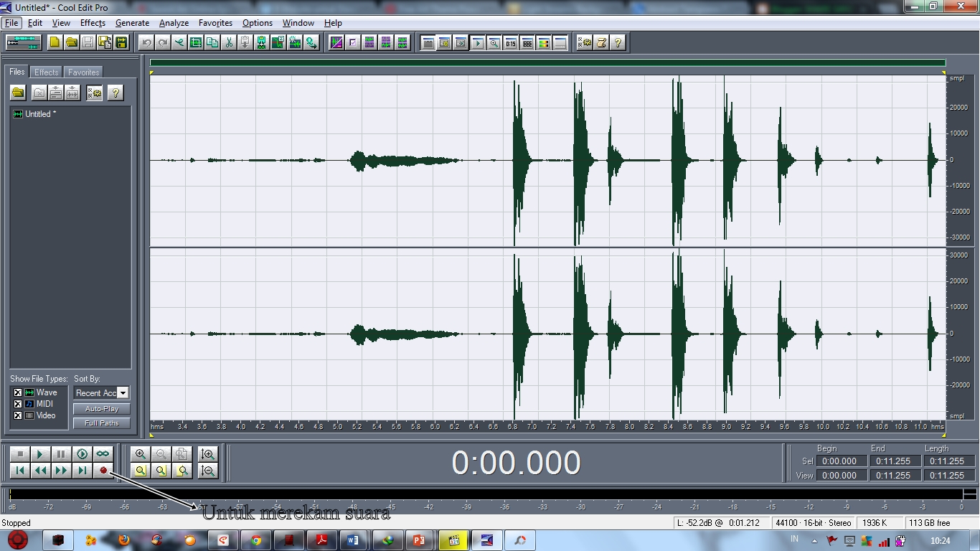
Task: Open PowerPoint from the taskbar
Action: [420, 540]
